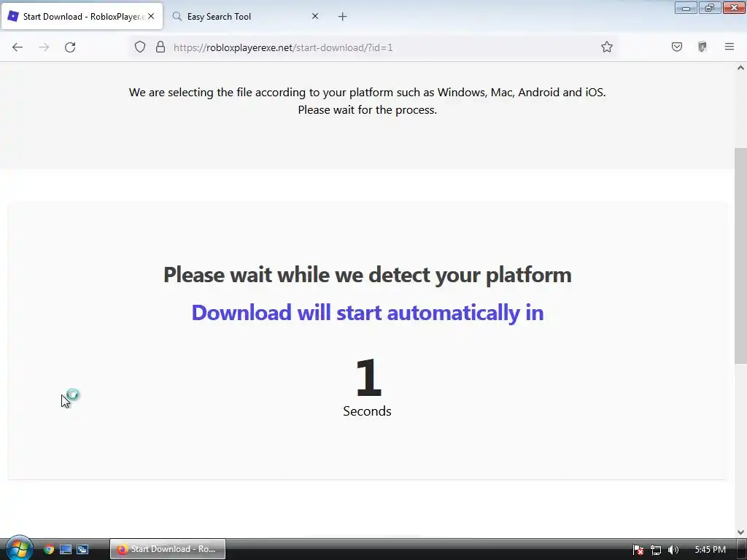
Task: Go back to the previous page
Action: click(x=18, y=47)
